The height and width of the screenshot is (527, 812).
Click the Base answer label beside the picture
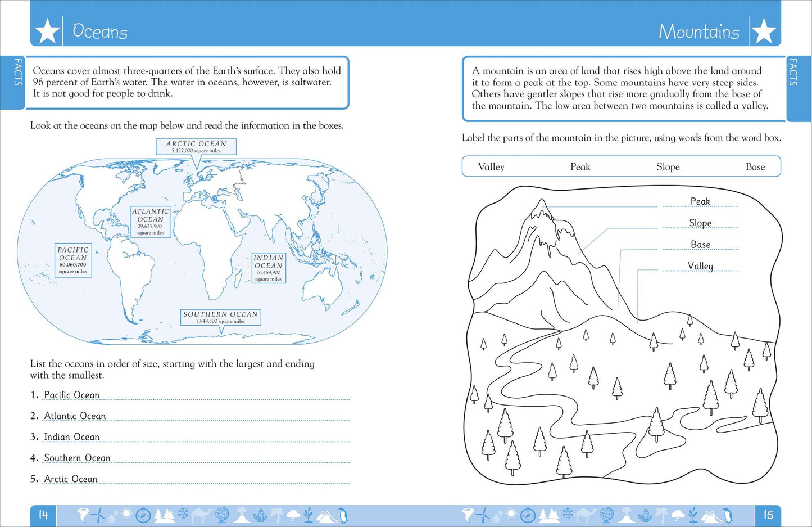pyautogui.click(x=700, y=244)
